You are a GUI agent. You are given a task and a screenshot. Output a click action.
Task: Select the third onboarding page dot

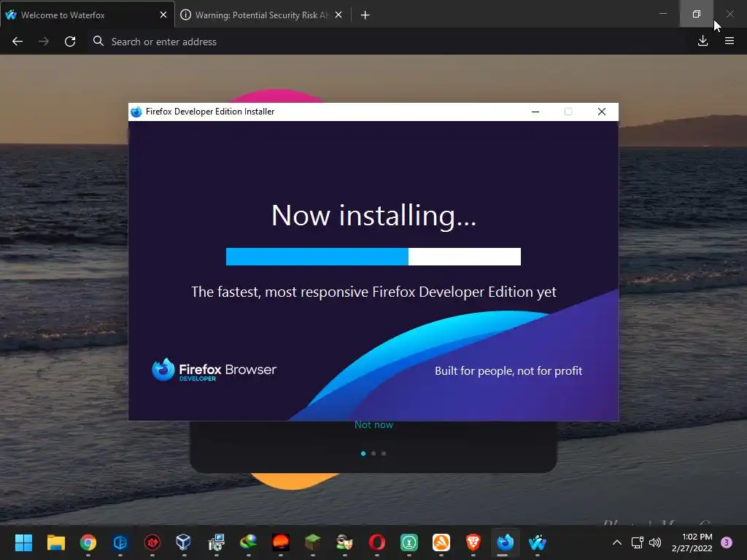coord(384,454)
